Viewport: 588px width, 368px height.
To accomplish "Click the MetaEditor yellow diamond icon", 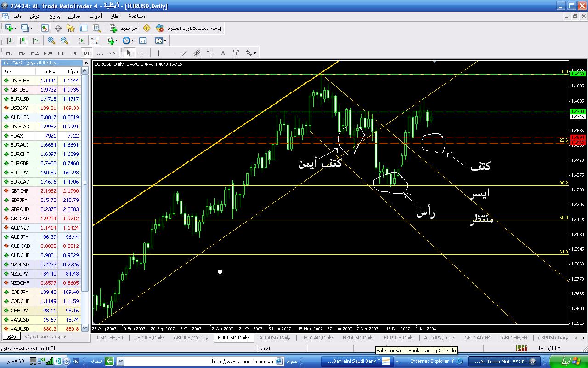I will (147, 28).
